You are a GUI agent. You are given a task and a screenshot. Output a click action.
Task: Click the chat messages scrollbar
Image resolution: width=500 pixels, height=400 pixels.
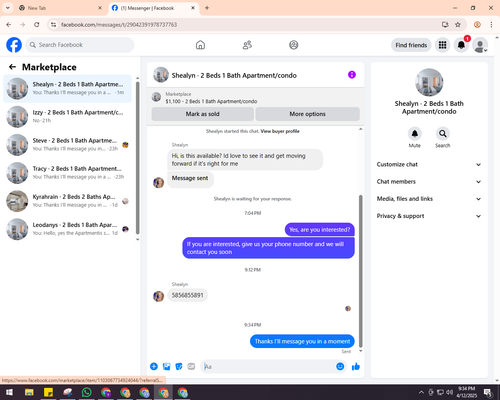(360, 272)
